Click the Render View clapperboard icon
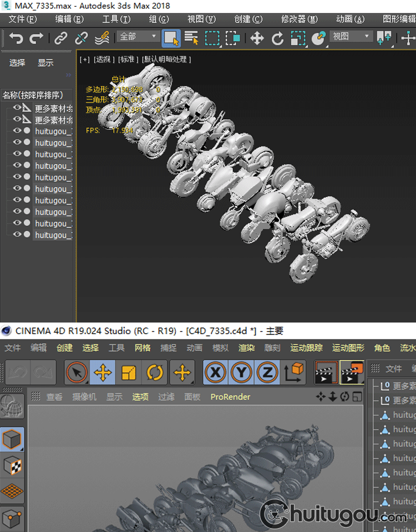This screenshot has width=416, height=532. point(326,373)
